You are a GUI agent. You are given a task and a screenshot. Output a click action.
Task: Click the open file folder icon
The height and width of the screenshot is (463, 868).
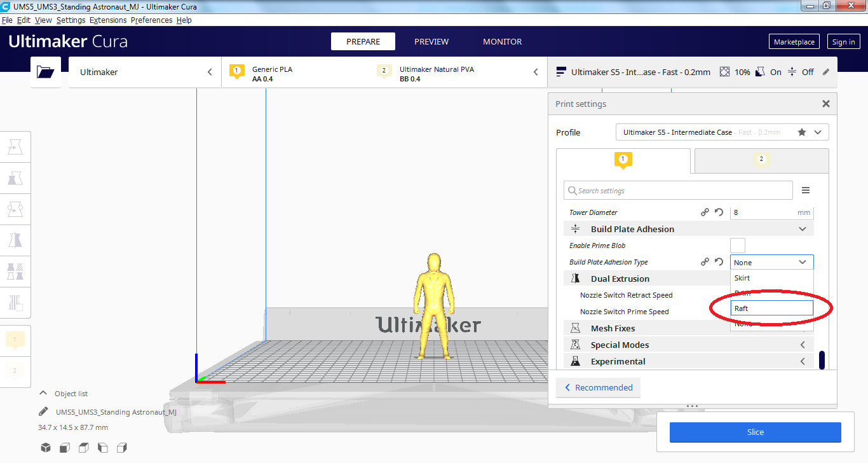pyautogui.click(x=46, y=72)
